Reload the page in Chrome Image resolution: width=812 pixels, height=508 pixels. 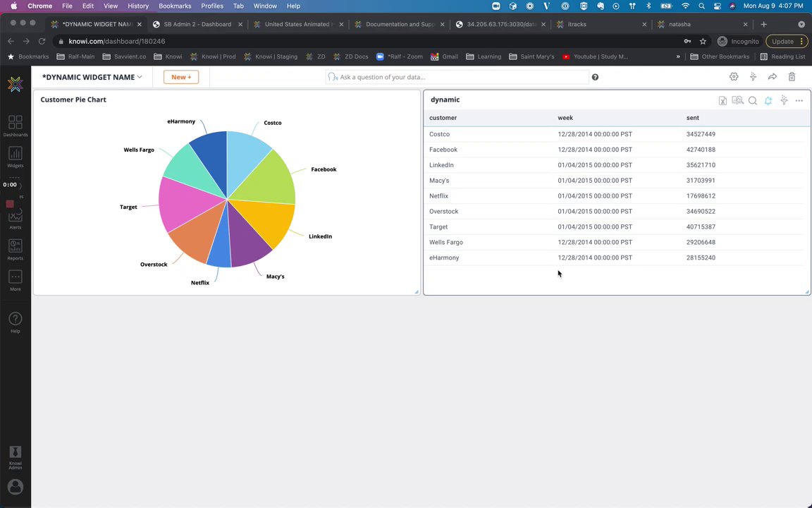point(42,42)
